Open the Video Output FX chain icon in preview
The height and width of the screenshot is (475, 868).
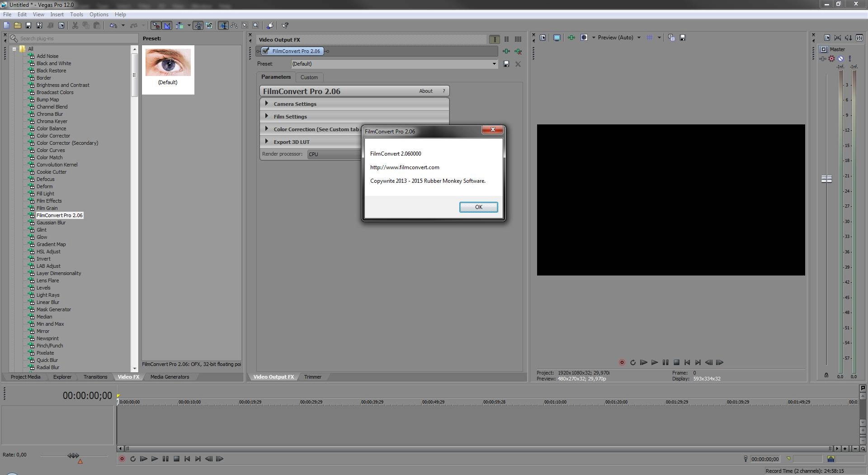click(571, 38)
